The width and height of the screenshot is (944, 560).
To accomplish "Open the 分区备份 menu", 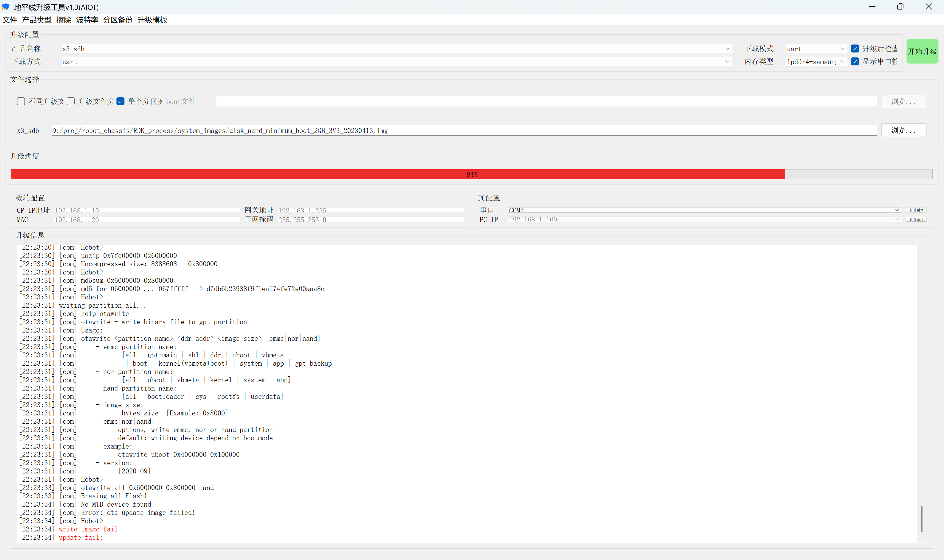I will tap(118, 20).
